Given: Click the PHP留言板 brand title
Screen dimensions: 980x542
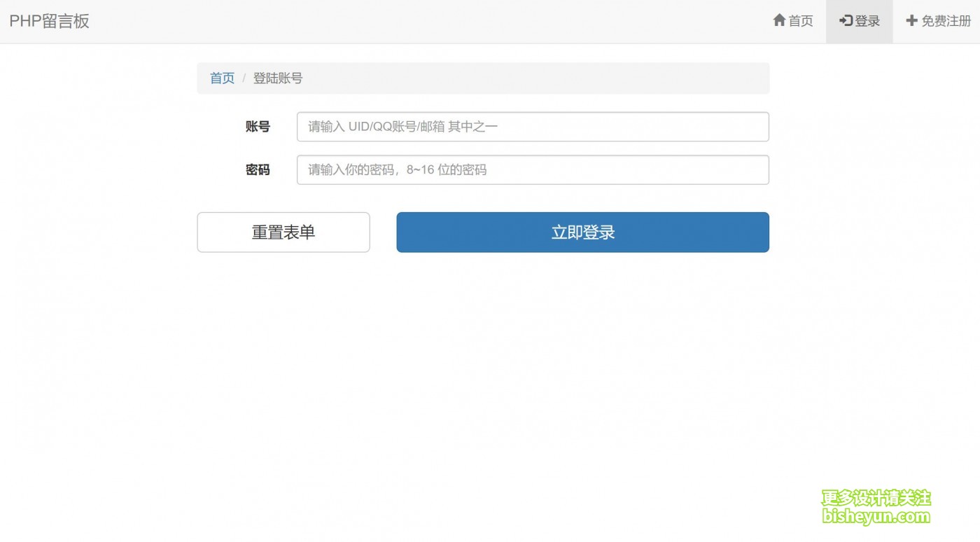Looking at the screenshot, I should pyautogui.click(x=49, y=21).
